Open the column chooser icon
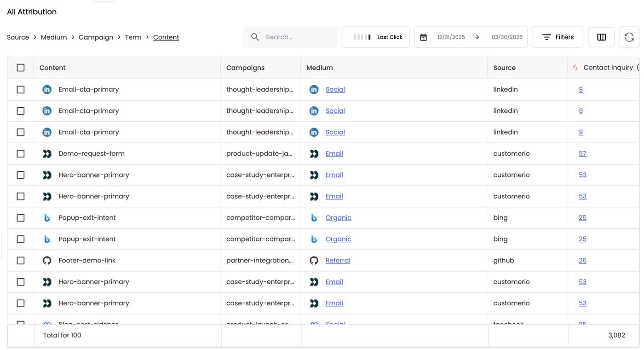This screenshot has height=350, width=644. click(x=602, y=37)
